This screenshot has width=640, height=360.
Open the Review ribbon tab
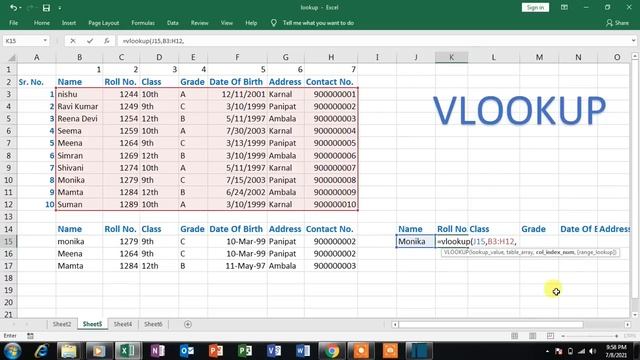click(200, 23)
